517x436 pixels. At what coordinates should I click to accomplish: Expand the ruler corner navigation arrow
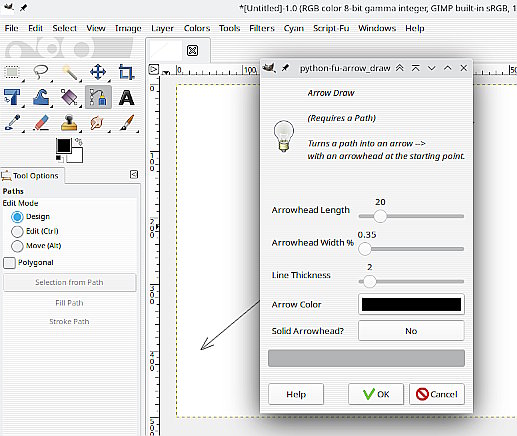(153, 70)
